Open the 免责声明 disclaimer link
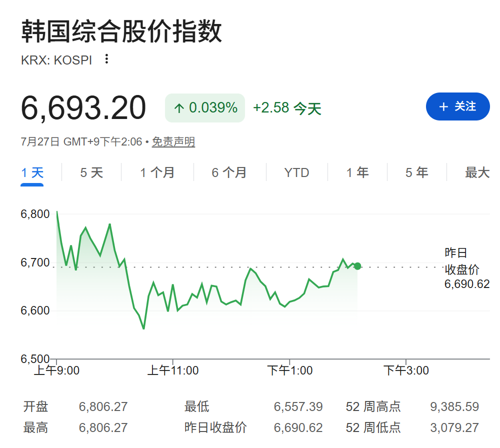This screenshot has height=448, width=500. pyautogui.click(x=173, y=141)
